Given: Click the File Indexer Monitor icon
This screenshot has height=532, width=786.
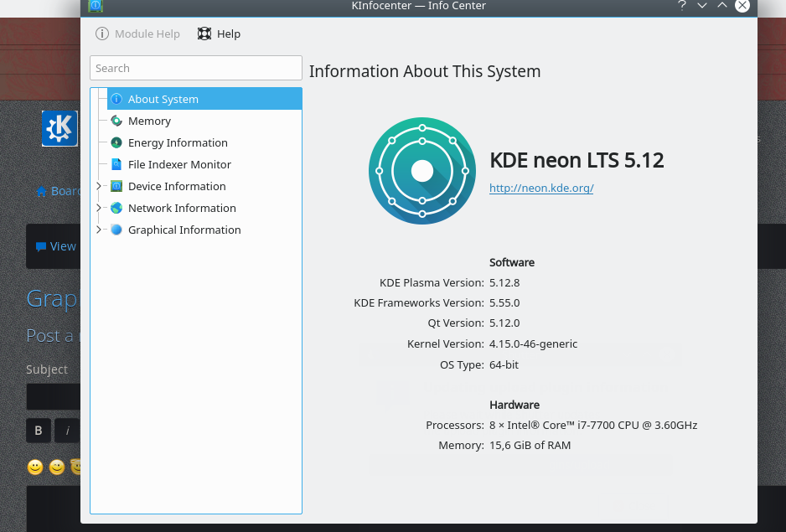Looking at the screenshot, I should tap(116, 164).
